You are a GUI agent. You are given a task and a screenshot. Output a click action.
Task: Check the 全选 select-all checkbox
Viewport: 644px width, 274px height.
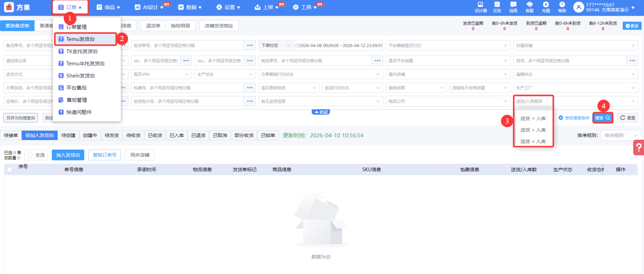click(x=30, y=155)
